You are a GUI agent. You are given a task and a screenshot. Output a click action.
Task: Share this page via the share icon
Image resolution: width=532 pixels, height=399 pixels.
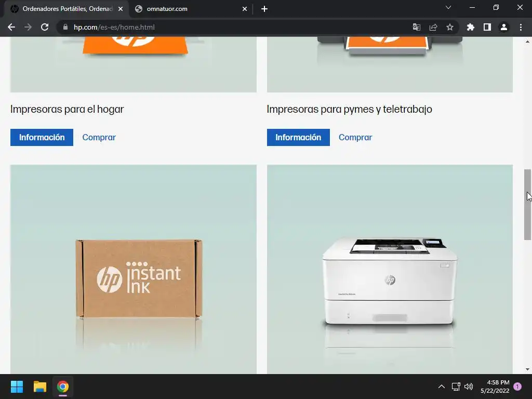[433, 27]
